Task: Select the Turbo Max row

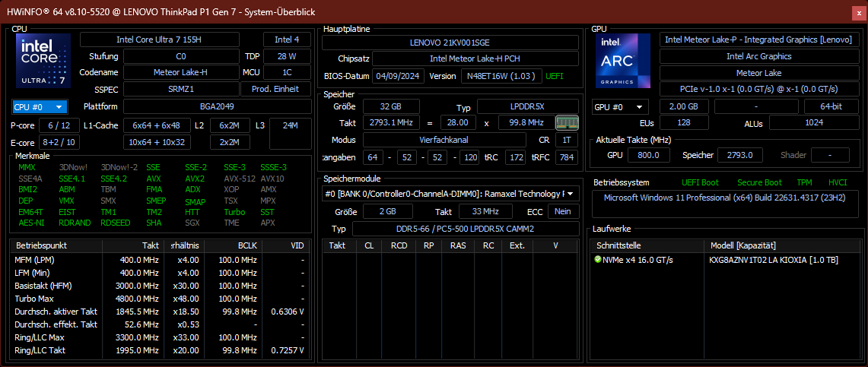Action: 160,299
